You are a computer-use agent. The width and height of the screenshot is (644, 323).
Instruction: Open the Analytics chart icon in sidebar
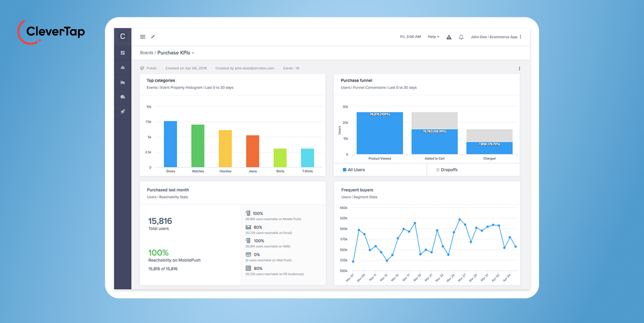pyautogui.click(x=122, y=82)
